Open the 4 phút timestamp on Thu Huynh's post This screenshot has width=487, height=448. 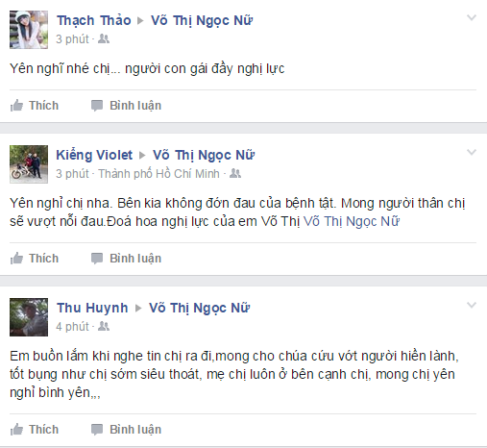(72, 327)
